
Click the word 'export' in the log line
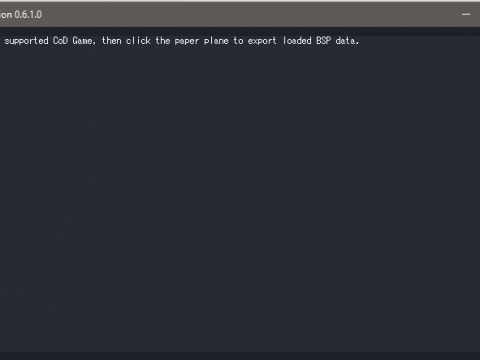coord(262,41)
